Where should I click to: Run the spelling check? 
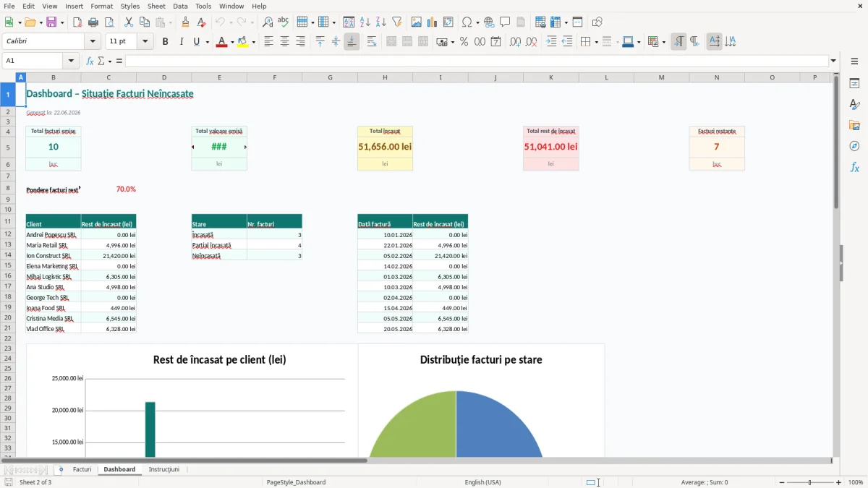pos(284,22)
